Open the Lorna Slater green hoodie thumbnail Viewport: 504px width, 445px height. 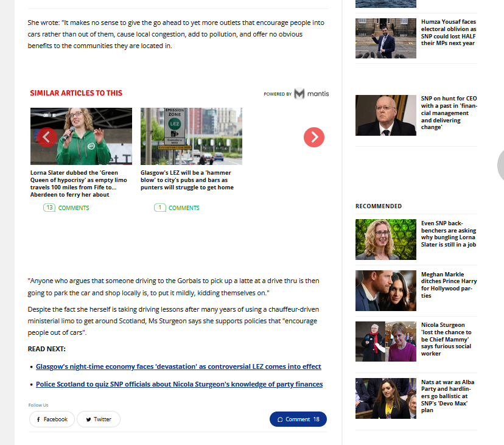81,136
